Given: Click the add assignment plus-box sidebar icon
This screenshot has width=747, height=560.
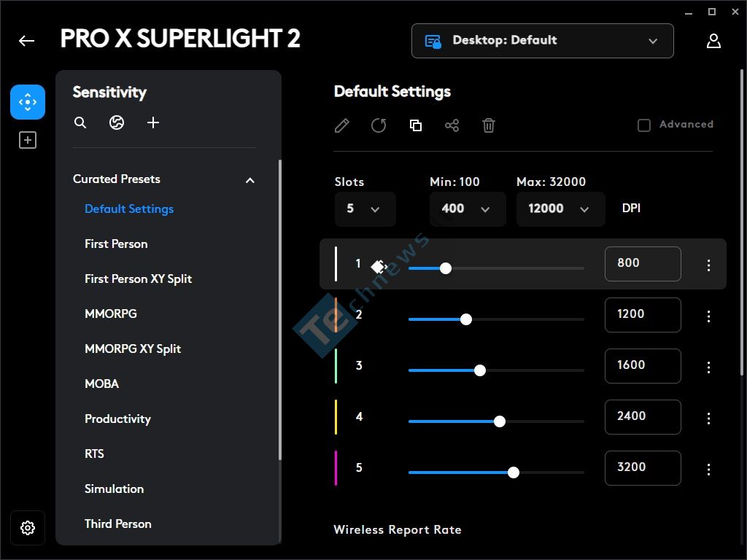Looking at the screenshot, I should 28,141.
